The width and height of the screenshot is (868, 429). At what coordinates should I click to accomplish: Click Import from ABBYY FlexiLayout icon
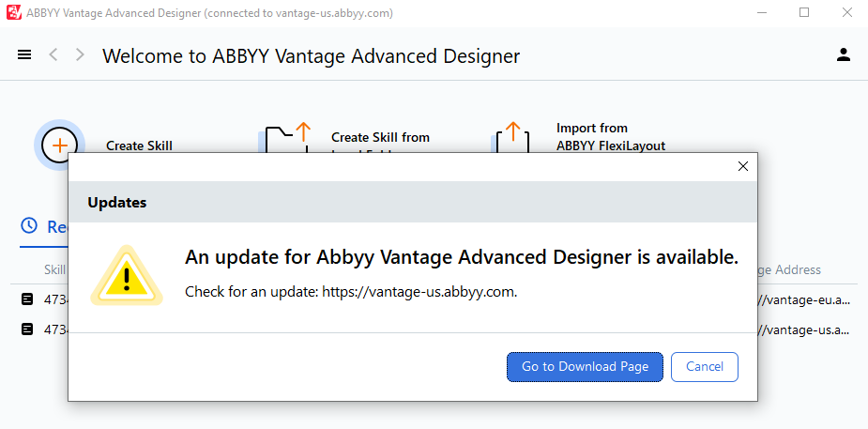click(512, 137)
